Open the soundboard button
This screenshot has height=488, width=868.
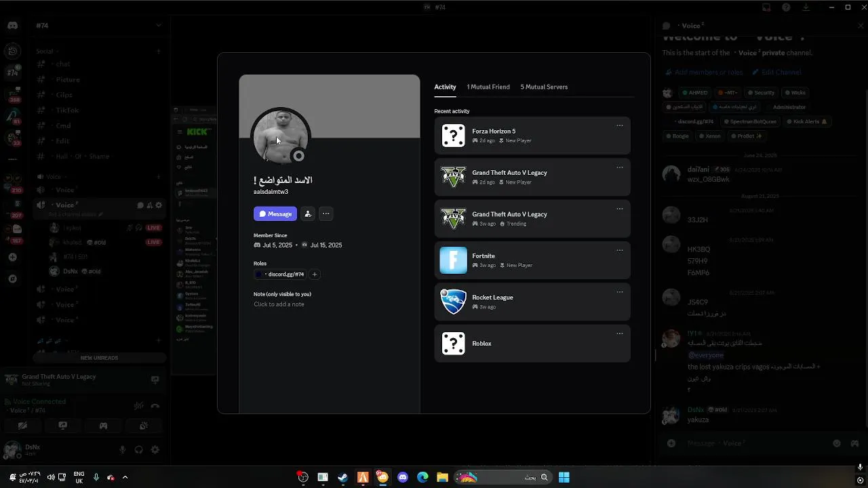(144, 426)
